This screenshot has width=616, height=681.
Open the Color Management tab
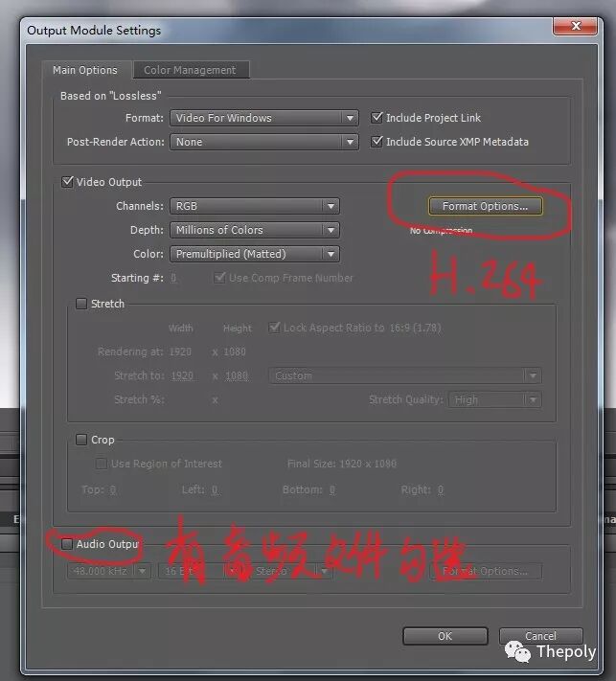[x=191, y=70]
